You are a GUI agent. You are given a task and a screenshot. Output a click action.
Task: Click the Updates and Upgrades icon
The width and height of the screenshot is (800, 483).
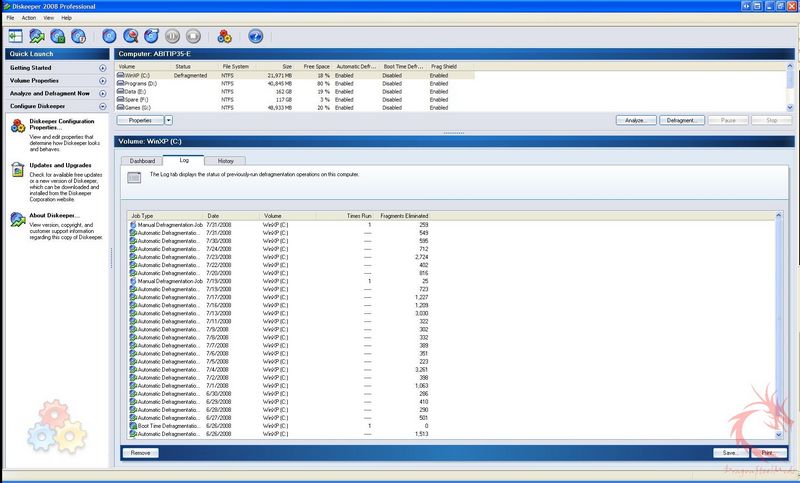pyautogui.click(x=18, y=170)
